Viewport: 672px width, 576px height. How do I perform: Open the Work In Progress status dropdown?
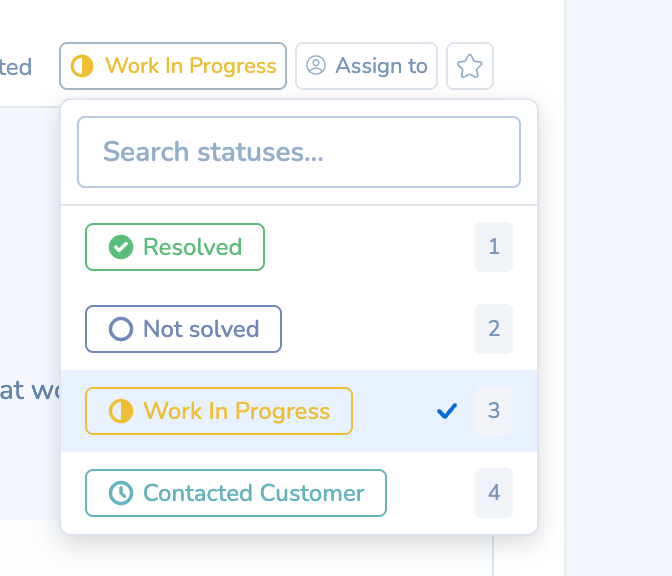(x=173, y=66)
